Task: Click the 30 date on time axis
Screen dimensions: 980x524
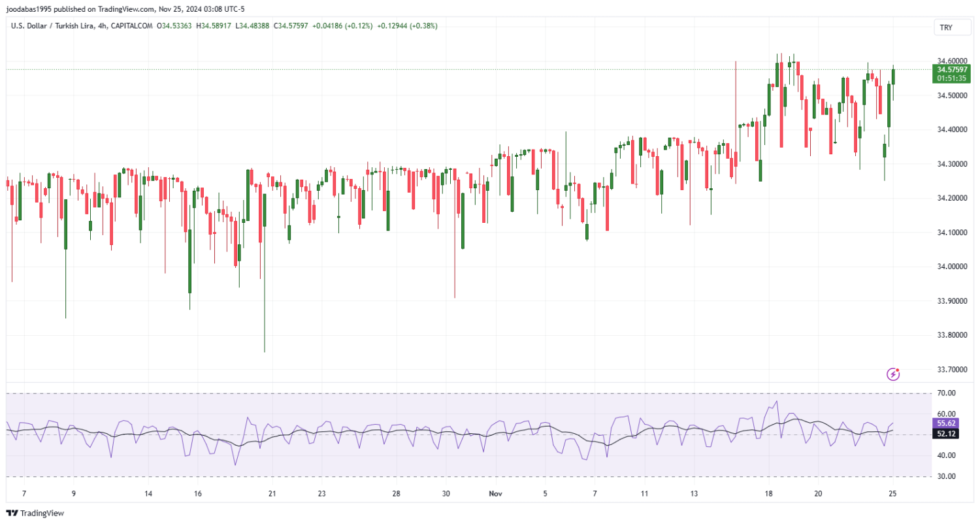Action: pyautogui.click(x=446, y=494)
